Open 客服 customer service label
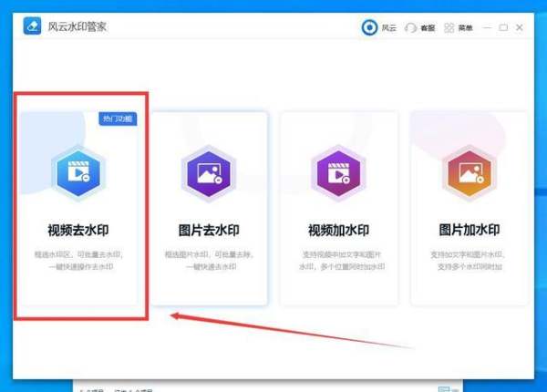 [x=427, y=28]
